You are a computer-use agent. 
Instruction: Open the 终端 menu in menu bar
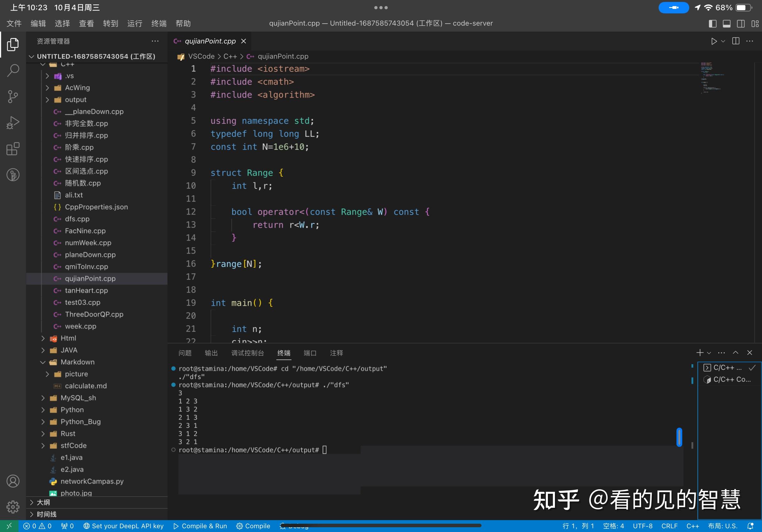point(159,24)
